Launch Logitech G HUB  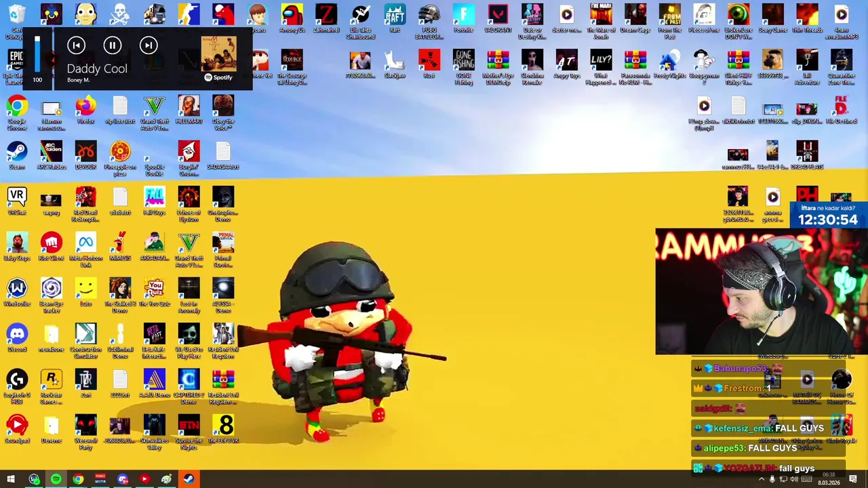point(17,386)
